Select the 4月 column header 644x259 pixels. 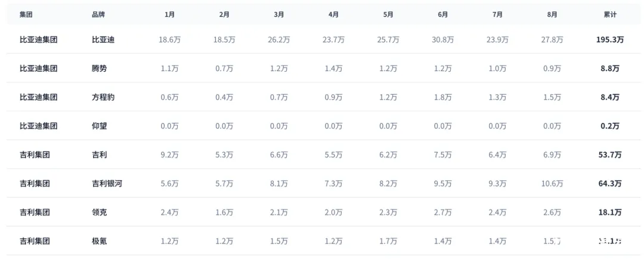(334, 14)
